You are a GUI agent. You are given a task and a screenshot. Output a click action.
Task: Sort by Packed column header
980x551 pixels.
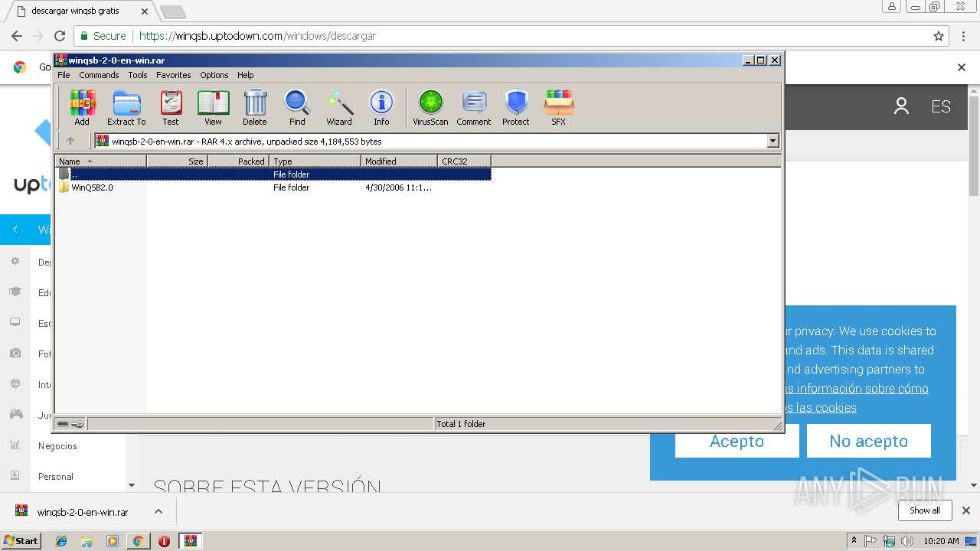(x=238, y=161)
